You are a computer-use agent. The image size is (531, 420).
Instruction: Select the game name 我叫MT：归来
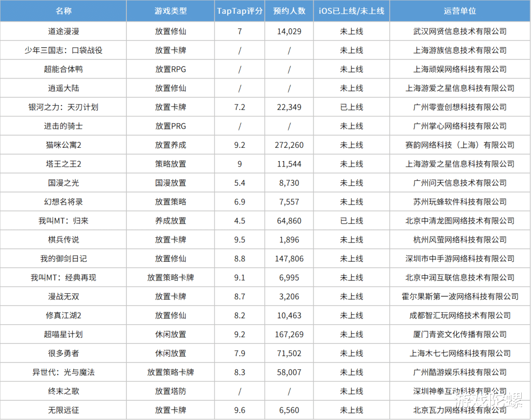[x=63, y=221]
